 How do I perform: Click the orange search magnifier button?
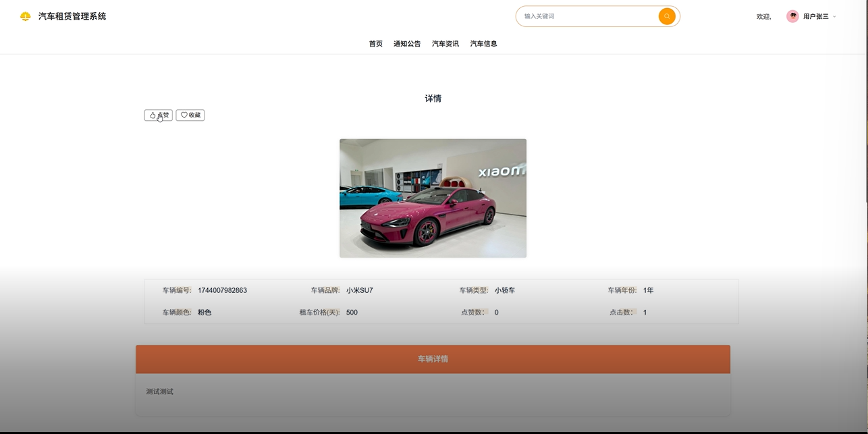pos(667,16)
